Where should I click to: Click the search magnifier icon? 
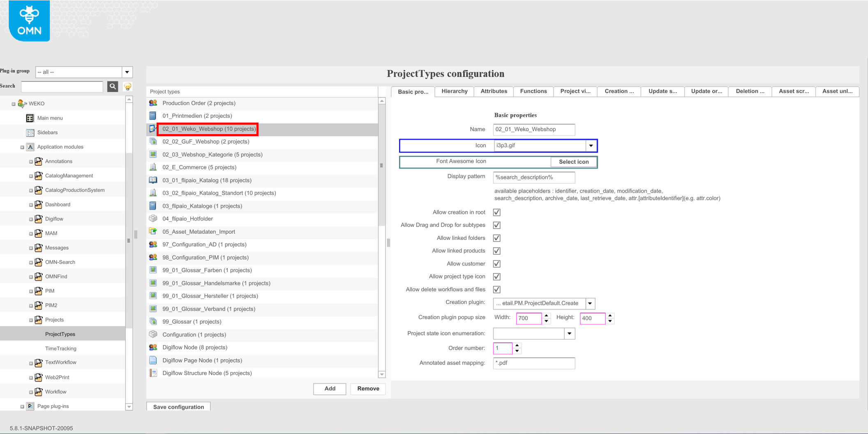click(x=113, y=86)
